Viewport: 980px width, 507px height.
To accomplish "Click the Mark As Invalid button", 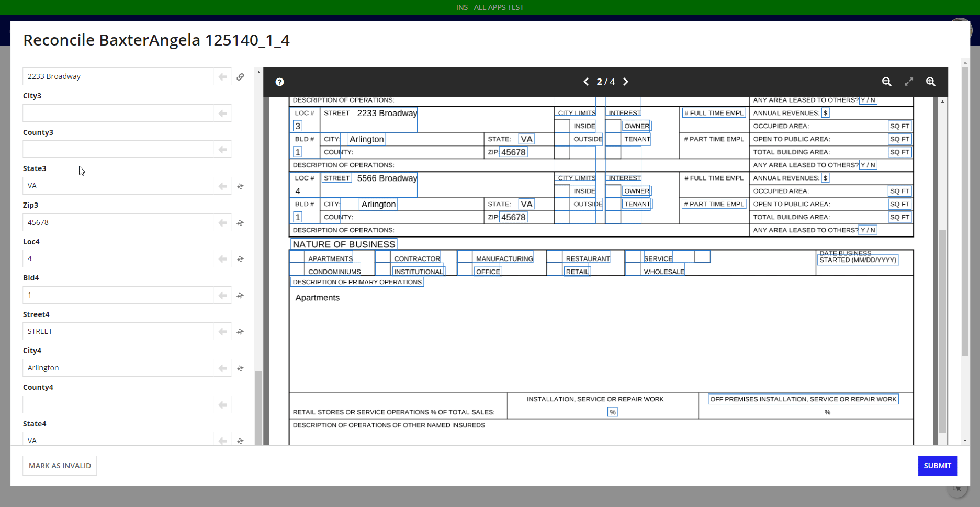I will (x=60, y=466).
